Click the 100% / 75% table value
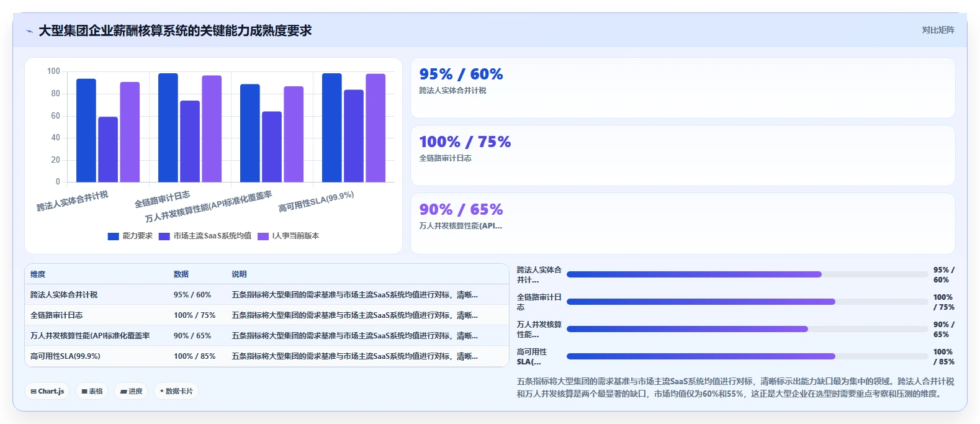Screen dimensions: 980x424 pos(194,315)
